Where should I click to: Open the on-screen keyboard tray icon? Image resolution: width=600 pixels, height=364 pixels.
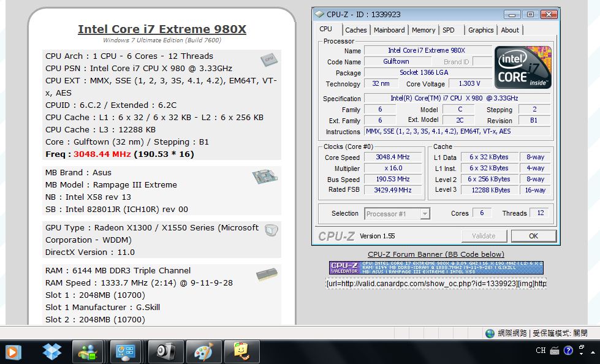tap(555, 351)
